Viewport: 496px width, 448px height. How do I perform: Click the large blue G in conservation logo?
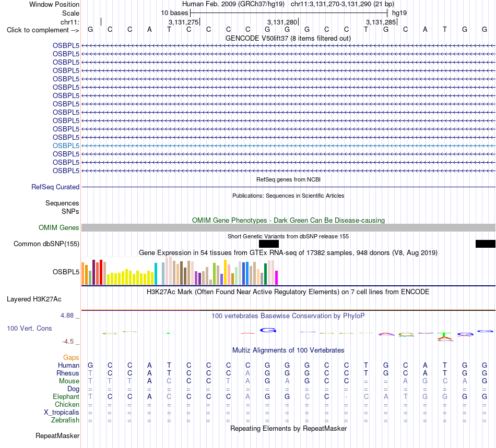click(268, 330)
